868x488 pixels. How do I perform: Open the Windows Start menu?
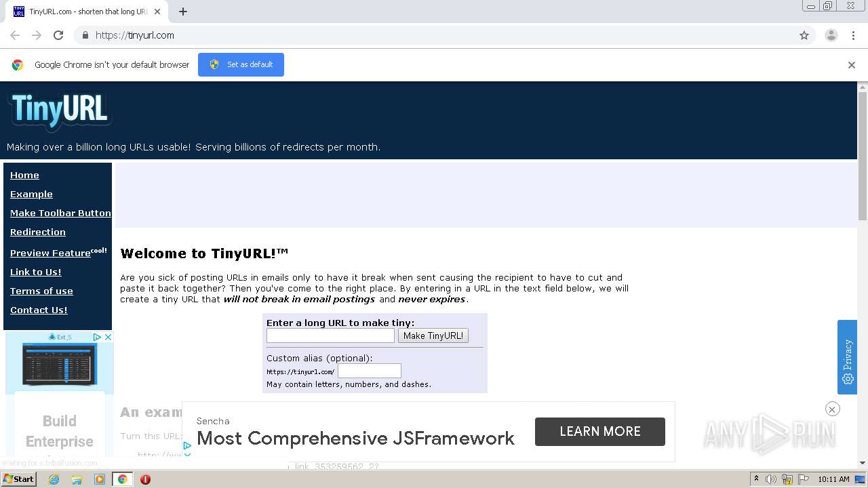point(19,479)
